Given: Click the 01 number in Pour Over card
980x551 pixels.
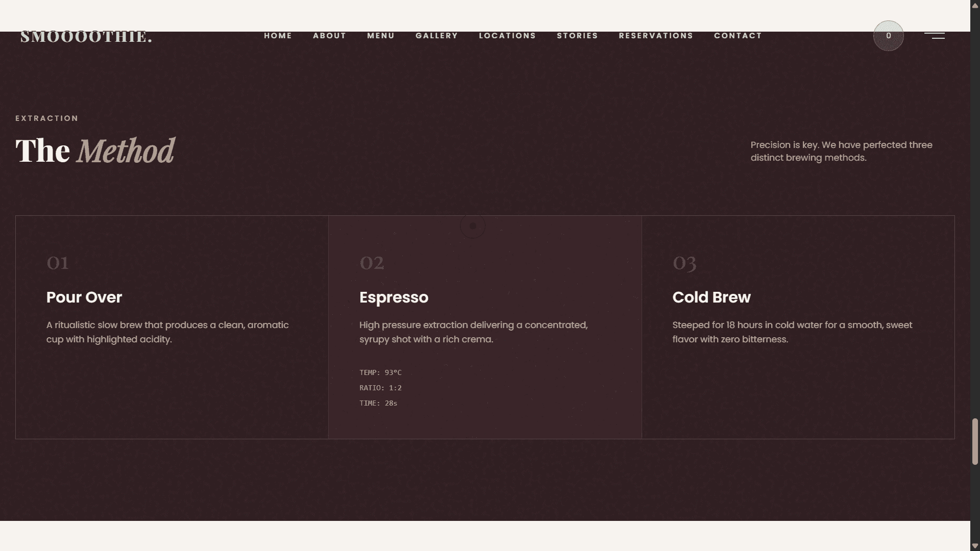Looking at the screenshot, I should tap(57, 263).
